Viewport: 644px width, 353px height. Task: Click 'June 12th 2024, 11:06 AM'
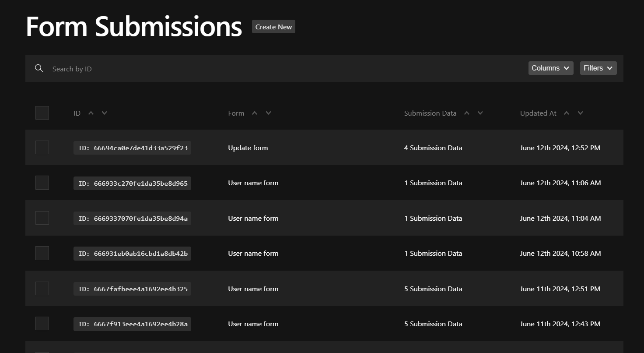click(x=560, y=183)
